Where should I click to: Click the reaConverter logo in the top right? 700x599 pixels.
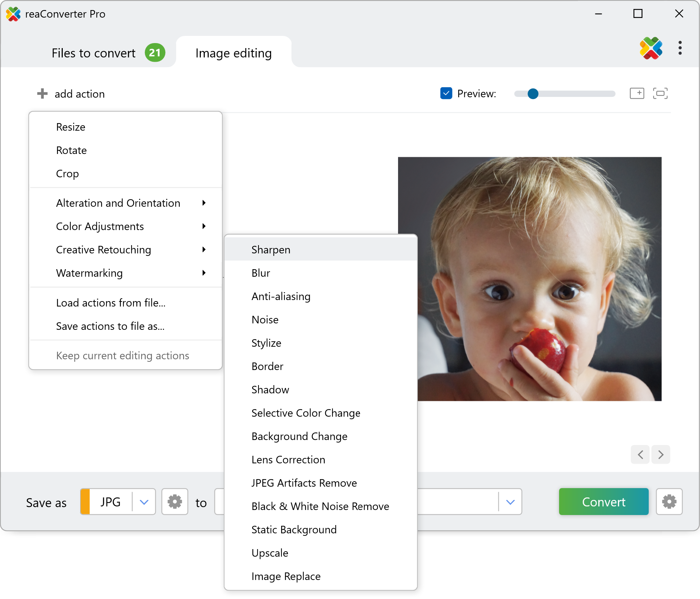click(x=651, y=48)
